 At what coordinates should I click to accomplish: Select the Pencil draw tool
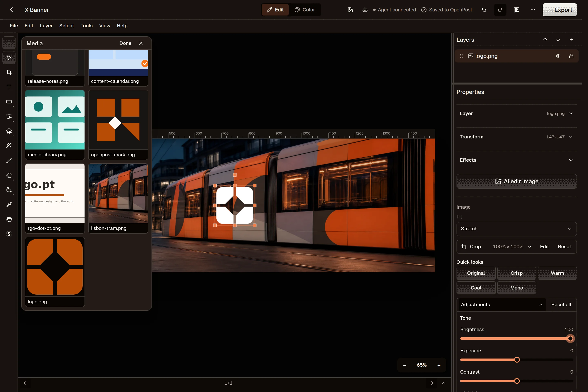tap(9, 160)
